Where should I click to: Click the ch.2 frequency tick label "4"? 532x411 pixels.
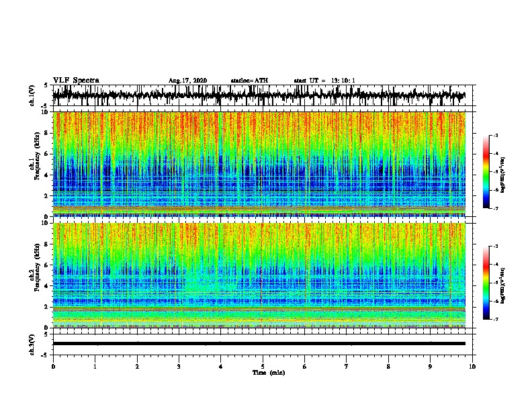(47, 286)
